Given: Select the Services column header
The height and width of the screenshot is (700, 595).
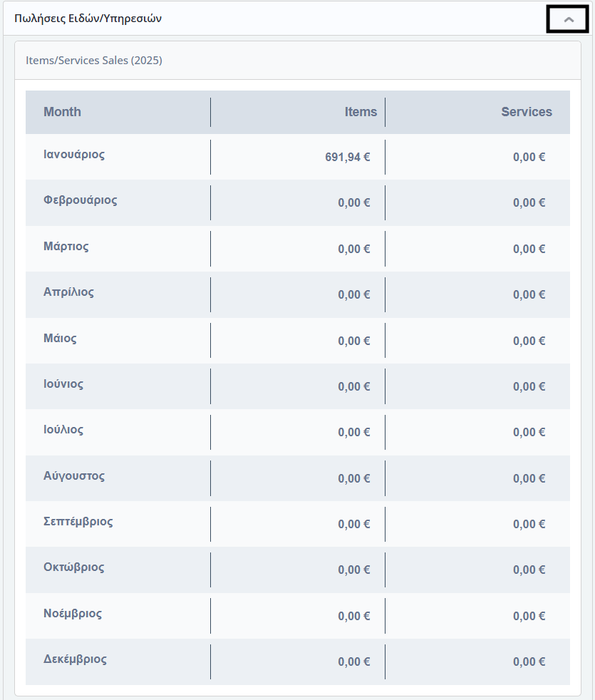Looking at the screenshot, I should pos(527,112).
